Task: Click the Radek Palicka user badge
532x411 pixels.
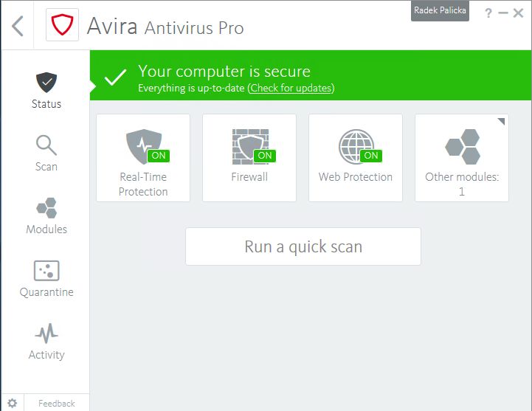Action: click(440, 11)
